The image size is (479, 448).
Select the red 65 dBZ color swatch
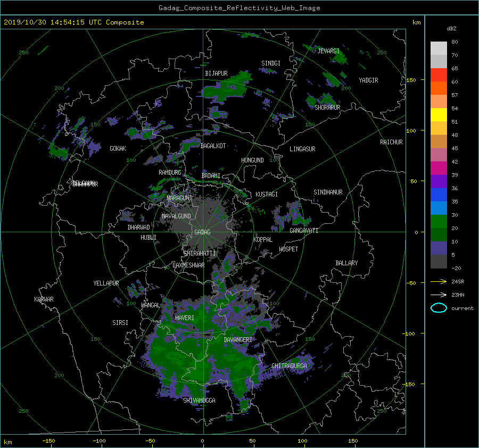tap(439, 75)
